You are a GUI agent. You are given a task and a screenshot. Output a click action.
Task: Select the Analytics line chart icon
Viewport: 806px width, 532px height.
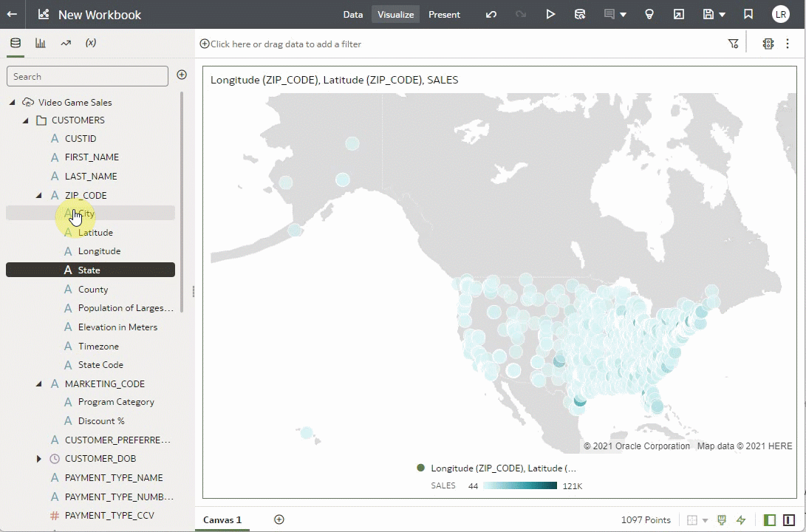(x=65, y=43)
